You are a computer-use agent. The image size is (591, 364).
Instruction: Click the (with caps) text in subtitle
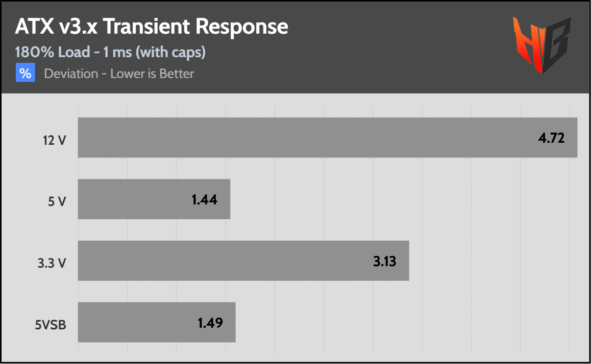[171, 53]
